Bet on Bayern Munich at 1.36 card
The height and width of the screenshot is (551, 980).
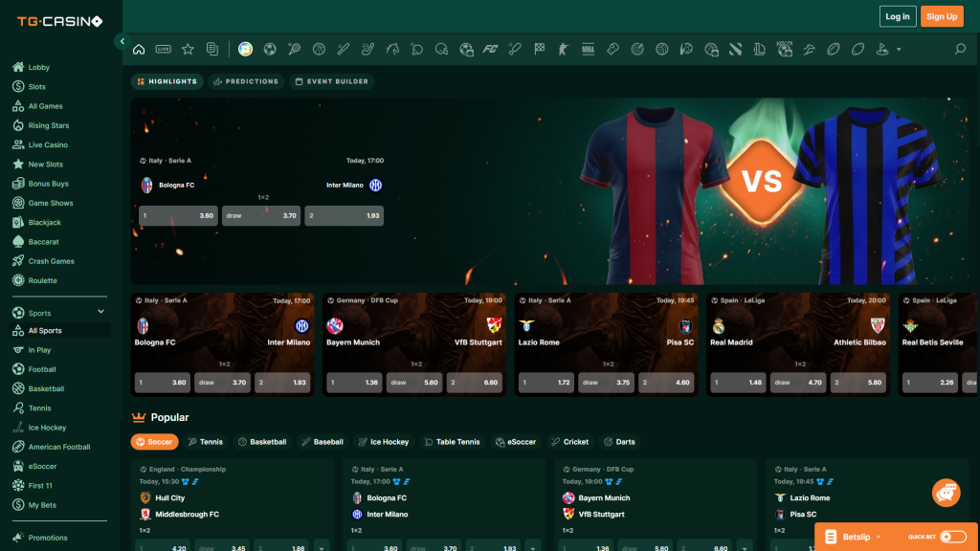[354, 383]
